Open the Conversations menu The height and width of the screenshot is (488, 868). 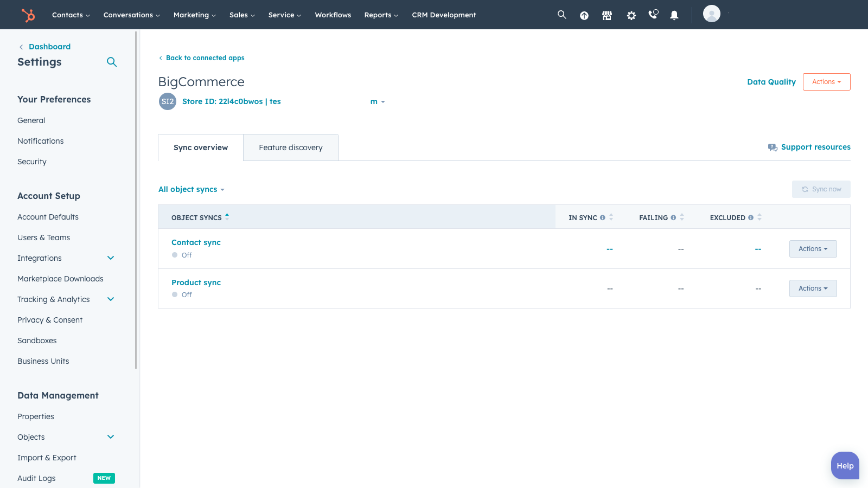tap(132, 15)
